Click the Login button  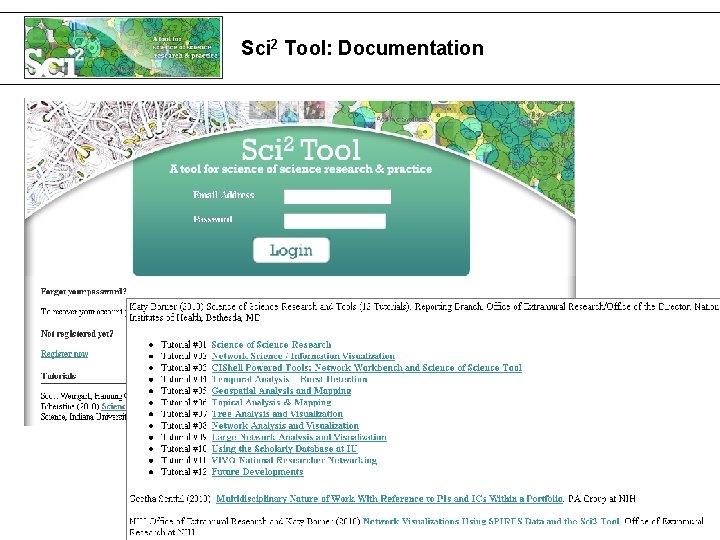click(291, 250)
